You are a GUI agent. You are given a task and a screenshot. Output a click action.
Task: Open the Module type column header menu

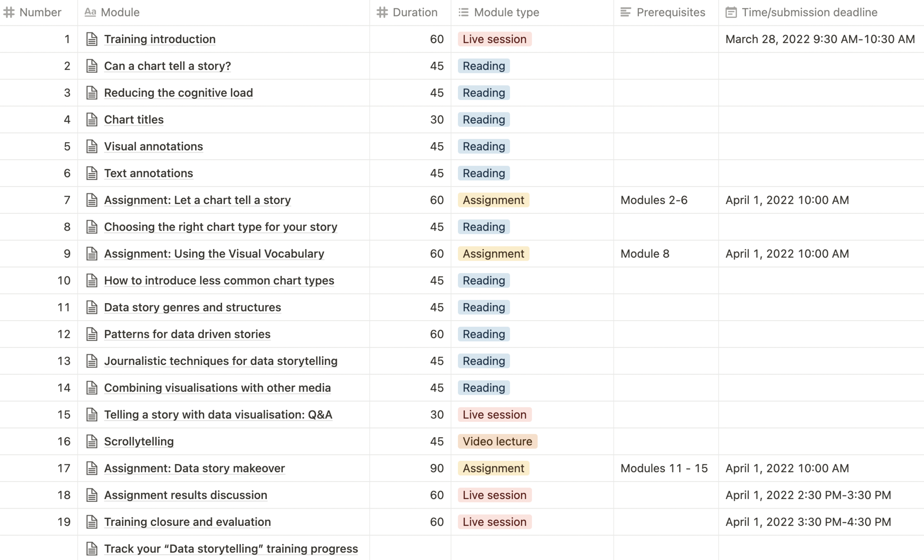pos(506,12)
